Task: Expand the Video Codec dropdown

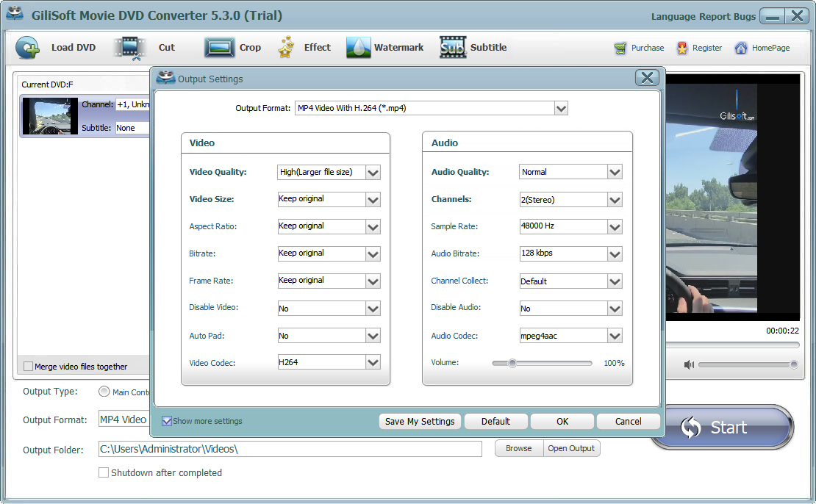Action: pos(373,362)
